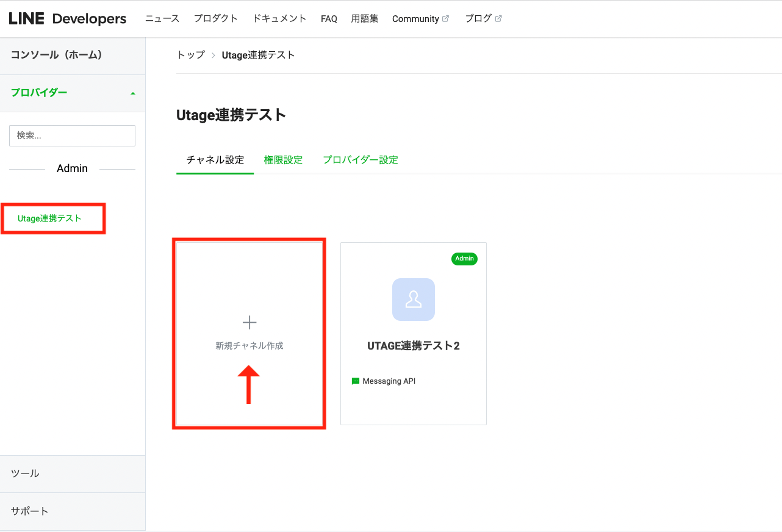
Task: Select the チャネル設定 tab
Action: click(215, 160)
